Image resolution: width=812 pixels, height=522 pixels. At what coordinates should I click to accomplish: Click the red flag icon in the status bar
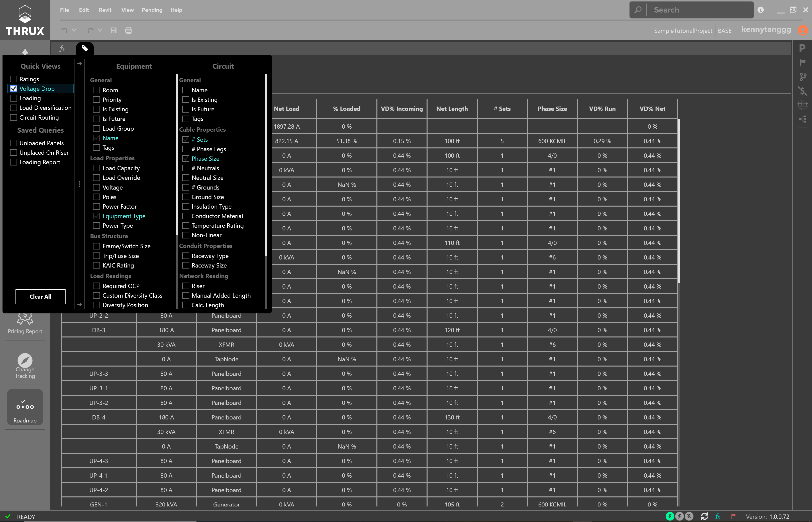coord(733,516)
